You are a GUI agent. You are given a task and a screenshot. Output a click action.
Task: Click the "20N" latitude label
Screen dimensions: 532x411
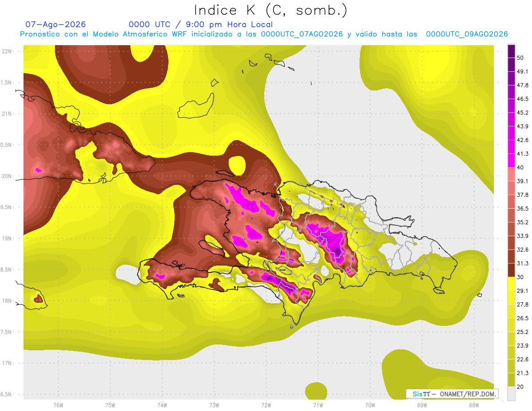click(6, 176)
